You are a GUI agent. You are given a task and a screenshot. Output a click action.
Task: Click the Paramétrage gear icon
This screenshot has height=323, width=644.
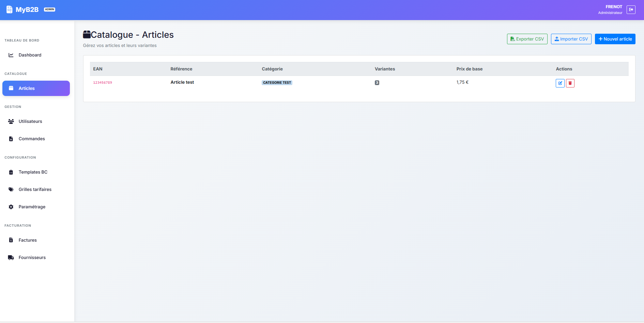click(x=11, y=207)
